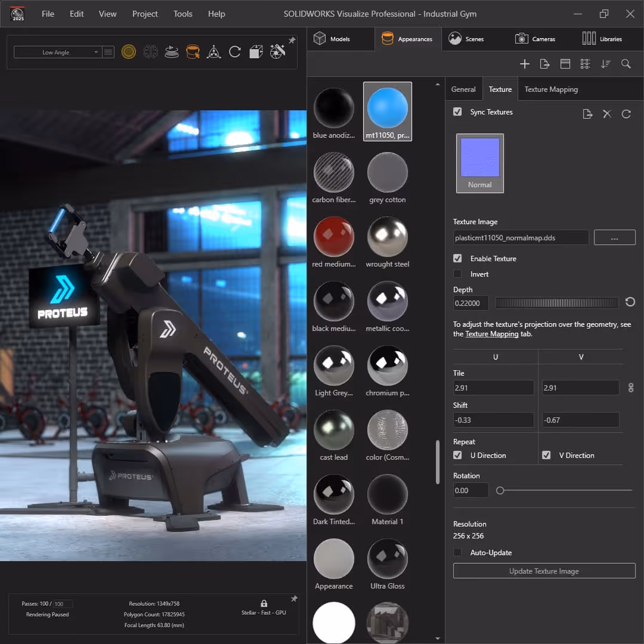Click the Depth value input field
Screen dimensions: 644x644
click(x=470, y=303)
